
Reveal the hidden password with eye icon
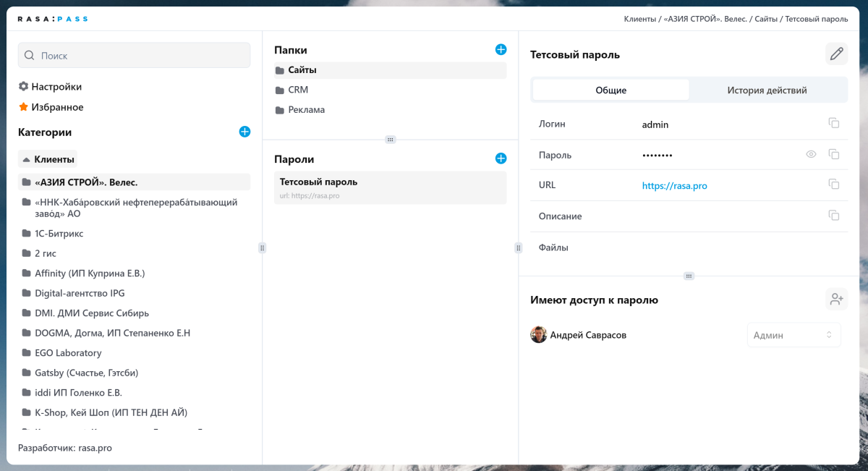811,155
